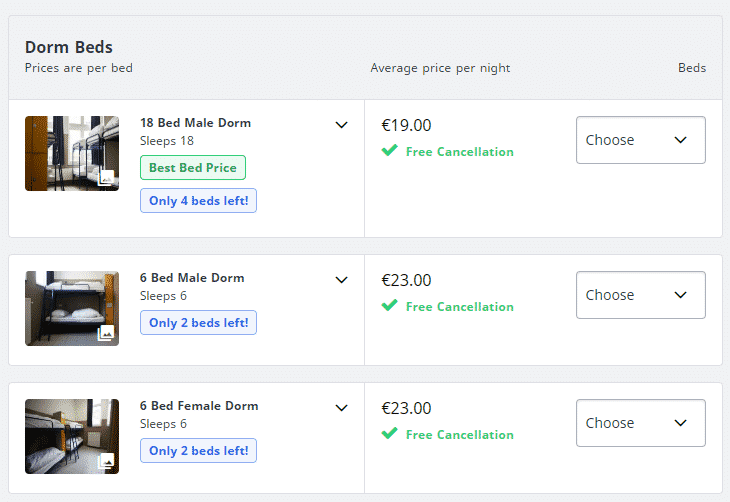Open Choose beds dropdown for 6 Bed Female Dorm
730x502 pixels.
coord(641,423)
